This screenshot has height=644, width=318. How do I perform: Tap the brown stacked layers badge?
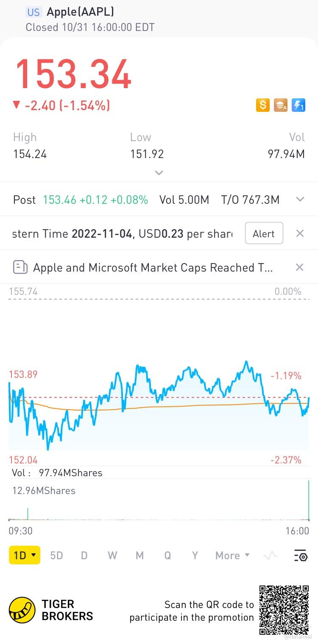(281, 105)
